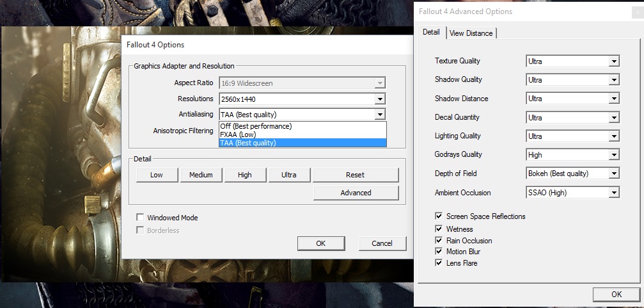Click the Fallout 4 Advanced Options title
The width and height of the screenshot is (644, 308).
click(466, 12)
